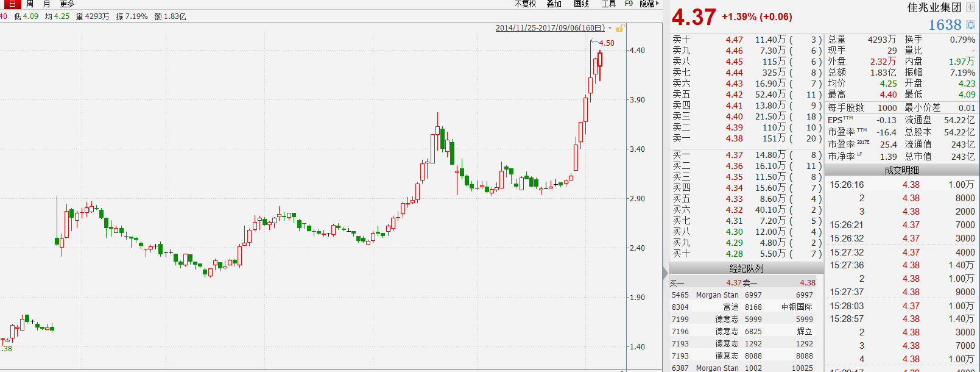Screen dimensions: 980x372
Task: Click the 2014/11/25-2017/09/06 date range link
Action: pos(549,28)
